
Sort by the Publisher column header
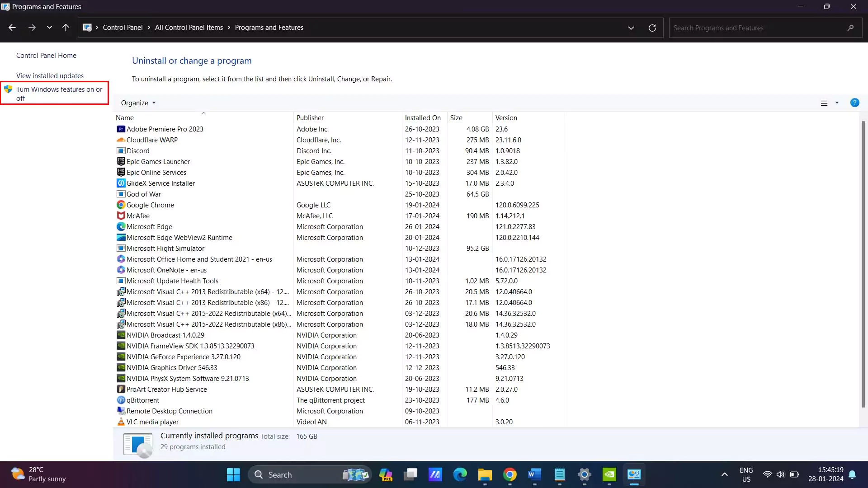point(348,118)
